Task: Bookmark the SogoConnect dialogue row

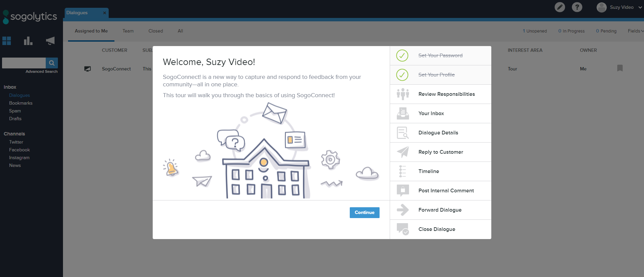Action: pos(620,68)
